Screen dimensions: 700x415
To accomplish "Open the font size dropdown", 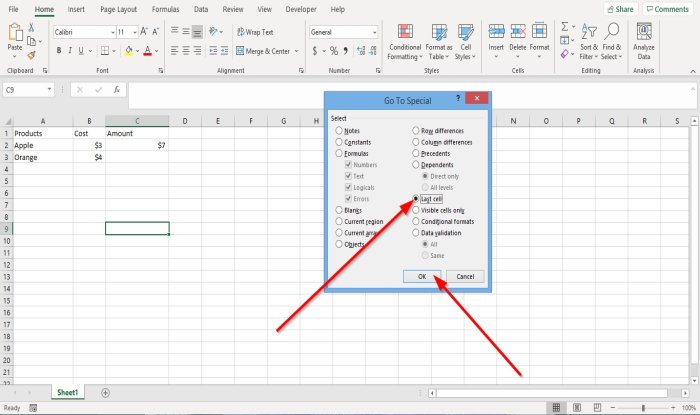I will coord(134,32).
